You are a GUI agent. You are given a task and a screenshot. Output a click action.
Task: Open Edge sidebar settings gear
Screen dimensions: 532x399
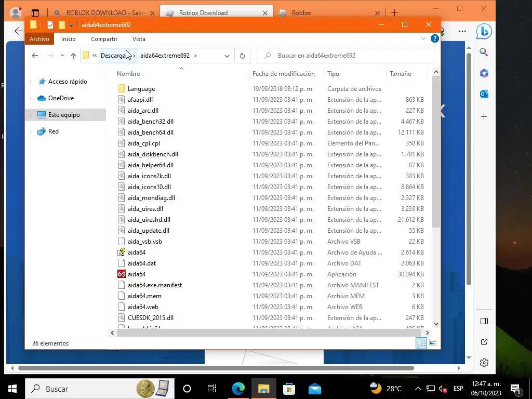484,362
